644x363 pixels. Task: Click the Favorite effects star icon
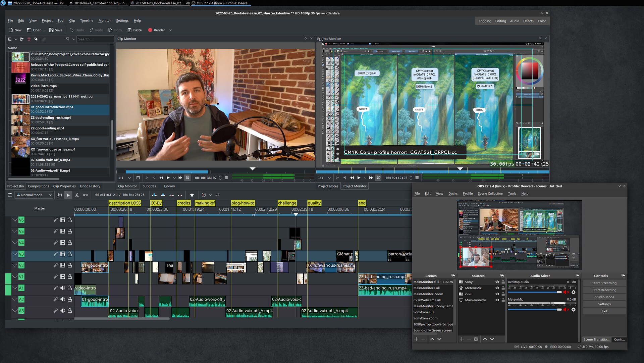(x=192, y=195)
